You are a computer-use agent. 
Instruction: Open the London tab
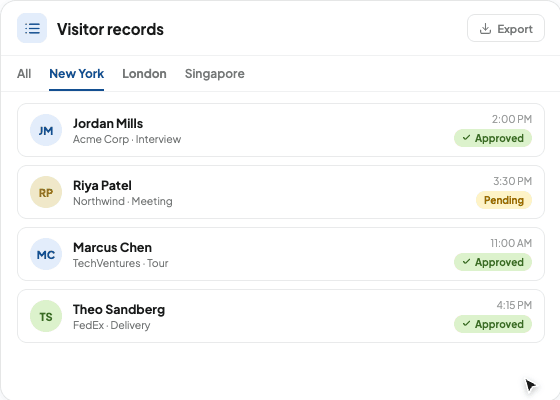tap(144, 74)
